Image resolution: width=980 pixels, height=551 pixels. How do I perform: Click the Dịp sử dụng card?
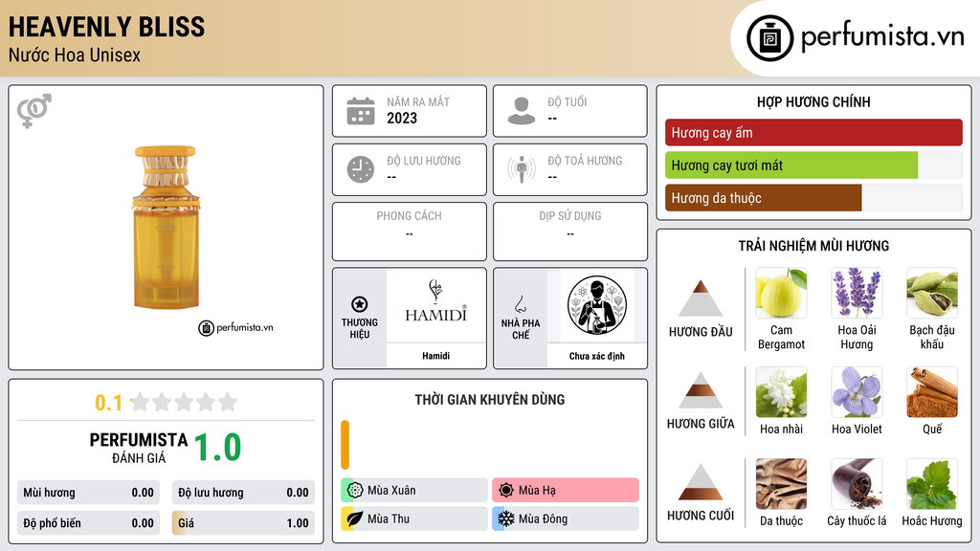click(x=570, y=231)
